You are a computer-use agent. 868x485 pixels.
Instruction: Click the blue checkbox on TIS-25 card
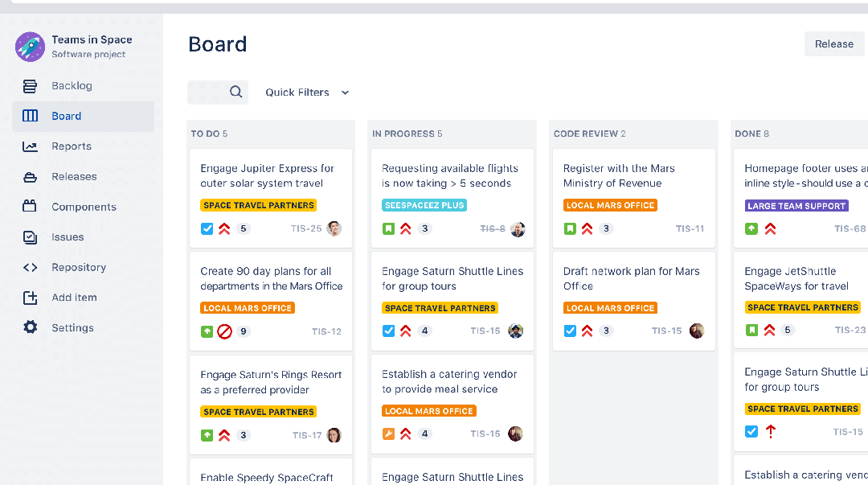207,228
